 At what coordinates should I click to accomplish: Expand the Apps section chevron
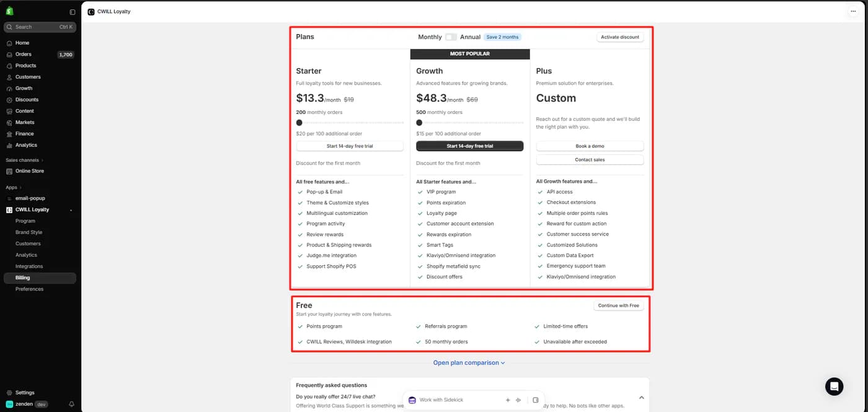click(20, 187)
